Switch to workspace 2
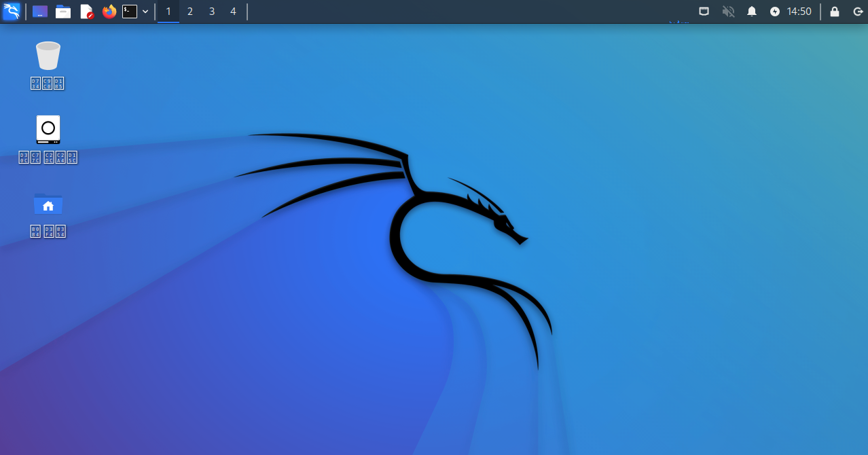Image resolution: width=868 pixels, height=455 pixels. click(190, 12)
